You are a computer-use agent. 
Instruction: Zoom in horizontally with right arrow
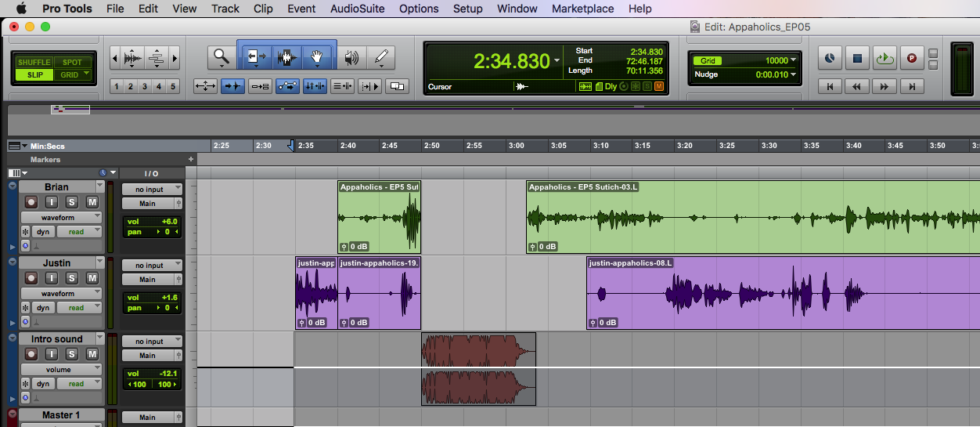pyautogui.click(x=175, y=58)
